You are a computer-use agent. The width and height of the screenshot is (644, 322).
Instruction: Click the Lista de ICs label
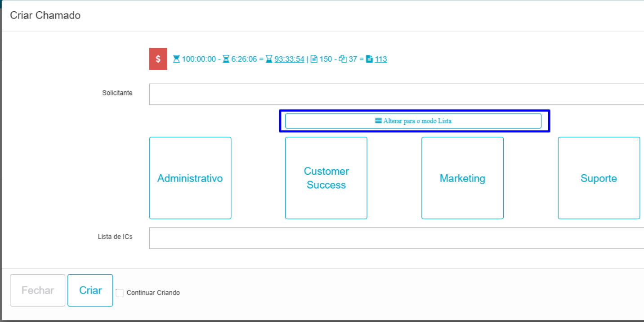coord(115,236)
